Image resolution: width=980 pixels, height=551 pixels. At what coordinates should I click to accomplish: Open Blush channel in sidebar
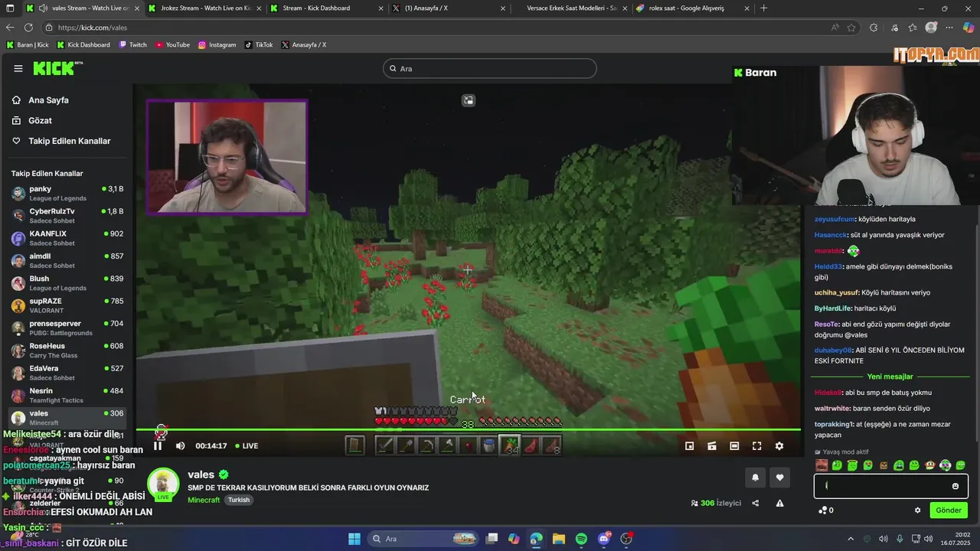click(67, 283)
